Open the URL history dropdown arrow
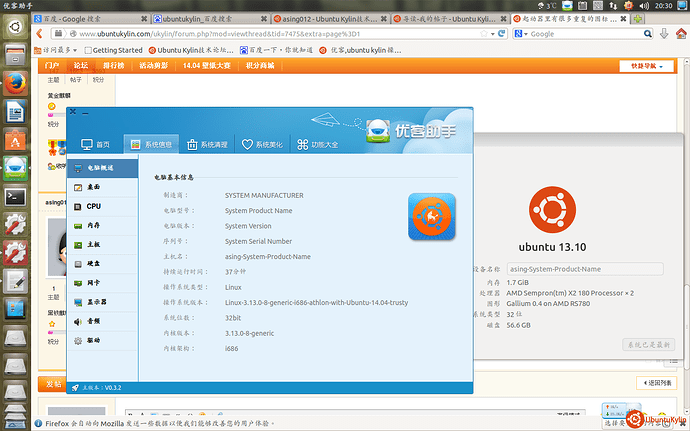Screen dimensions: 690x431 point(492,34)
